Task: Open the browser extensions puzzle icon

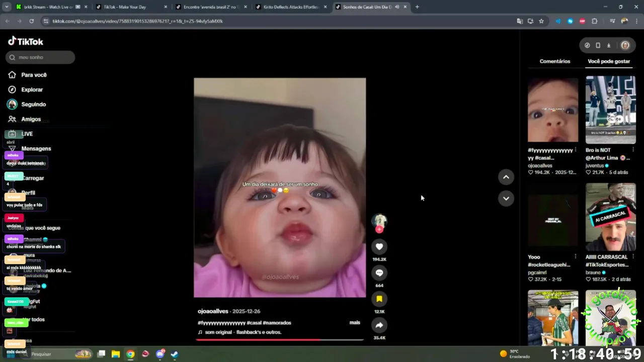Action: [595, 21]
